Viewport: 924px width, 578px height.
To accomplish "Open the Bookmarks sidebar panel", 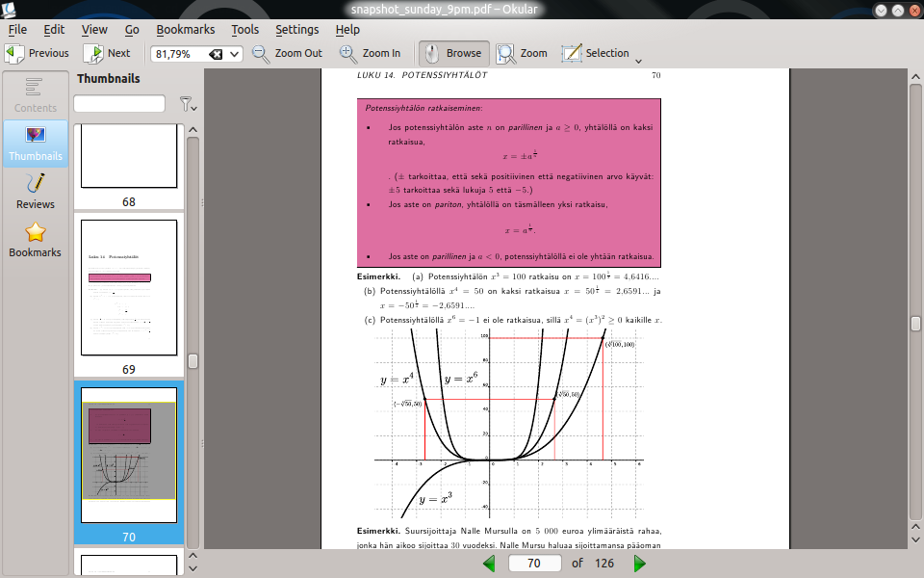I will pos(36,240).
